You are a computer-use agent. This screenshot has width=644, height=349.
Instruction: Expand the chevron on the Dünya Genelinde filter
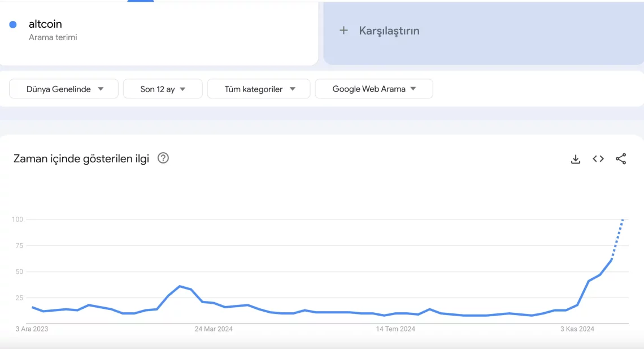(101, 88)
